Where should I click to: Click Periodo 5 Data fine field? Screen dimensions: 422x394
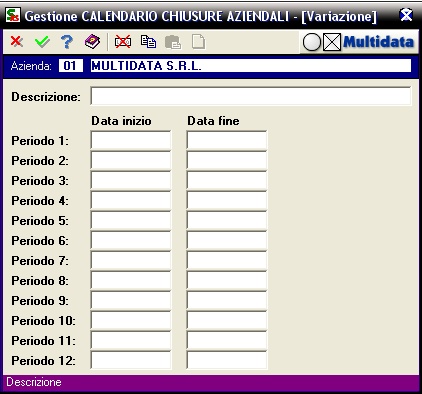pyautogui.click(x=227, y=220)
